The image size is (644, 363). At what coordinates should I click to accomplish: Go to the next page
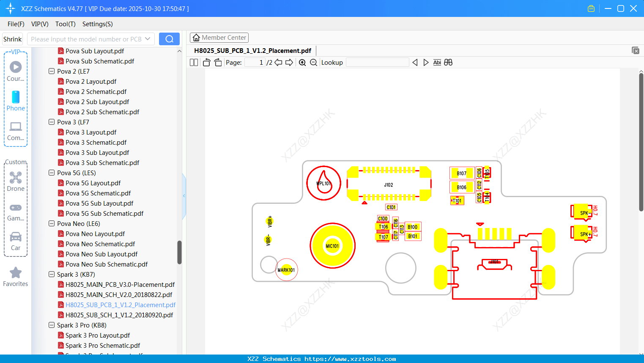pyautogui.click(x=290, y=62)
